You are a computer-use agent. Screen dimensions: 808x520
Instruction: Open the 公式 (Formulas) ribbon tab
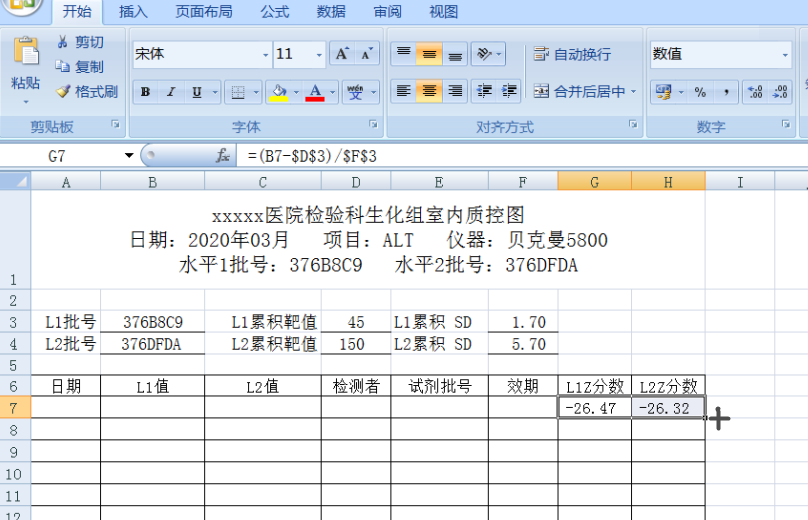click(275, 12)
